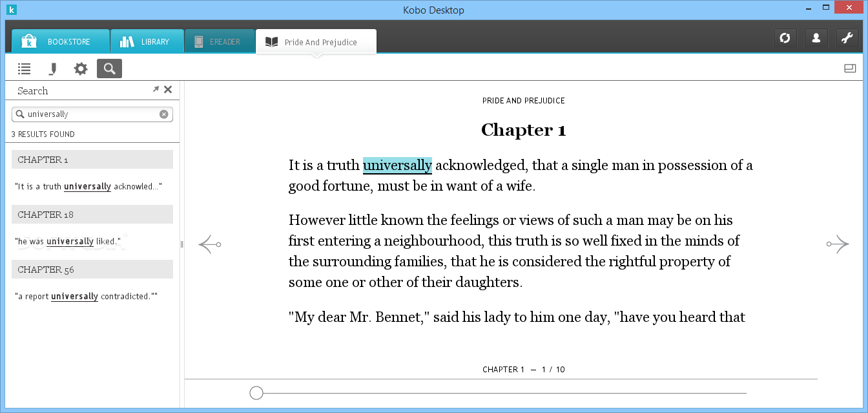This screenshot has width=868, height=413.
Task: Maximize the Kobo Desktop window
Action: pos(825,7)
